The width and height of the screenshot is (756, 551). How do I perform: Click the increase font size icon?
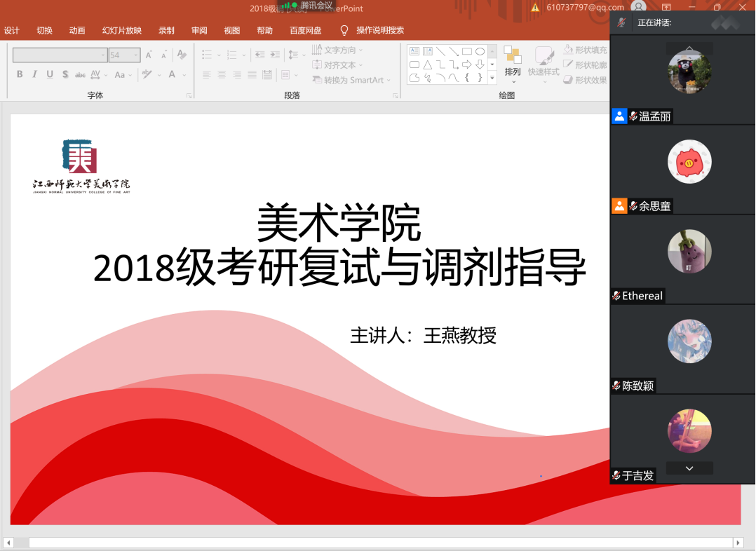click(149, 55)
